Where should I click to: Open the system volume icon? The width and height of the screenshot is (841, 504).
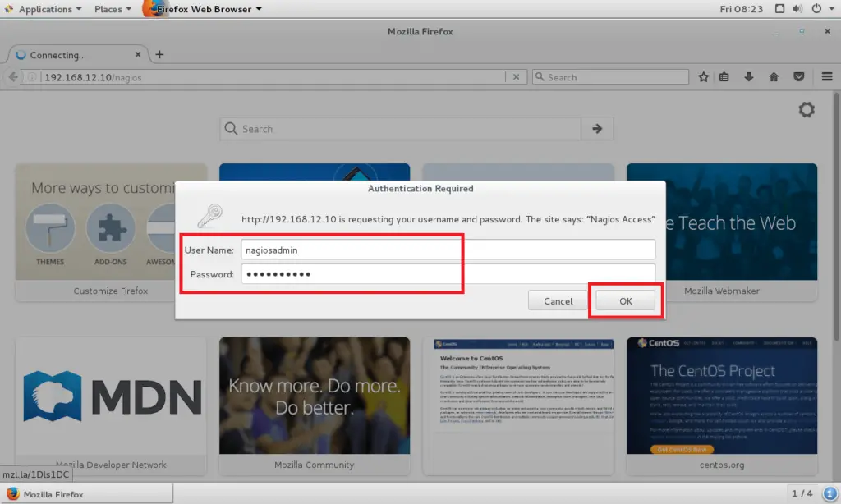pyautogui.click(x=797, y=9)
